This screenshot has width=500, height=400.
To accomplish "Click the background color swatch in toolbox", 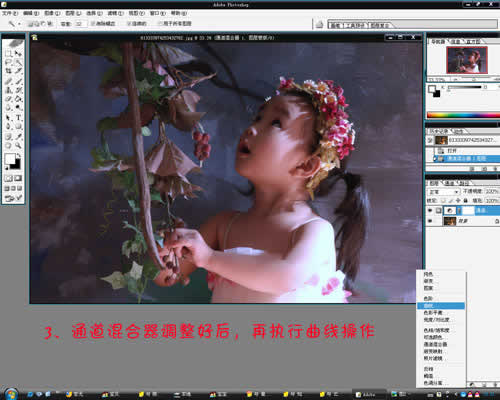I will point(17,165).
